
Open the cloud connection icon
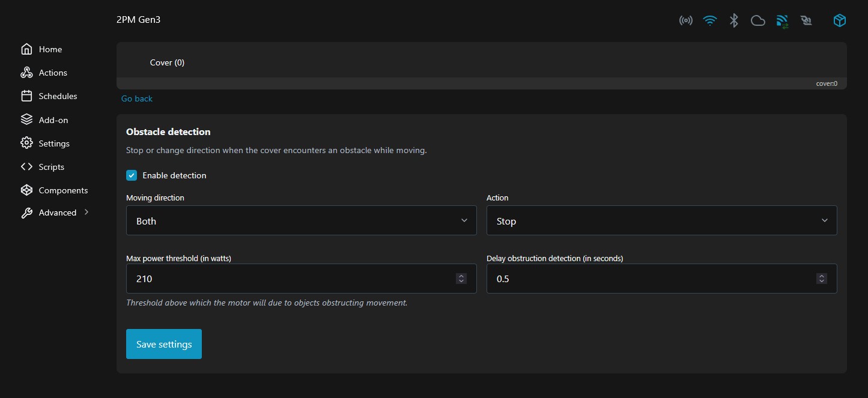pos(758,21)
